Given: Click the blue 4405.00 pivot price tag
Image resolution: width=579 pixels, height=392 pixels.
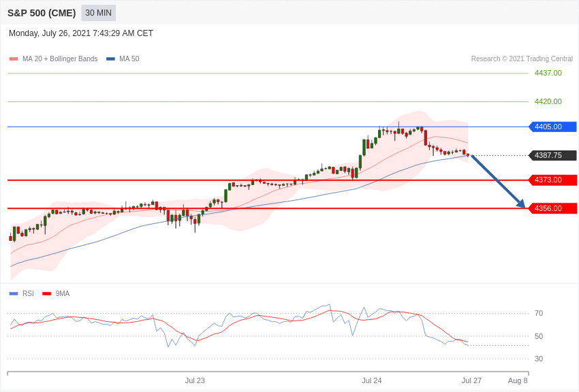Looking at the screenshot, I should 553,127.
